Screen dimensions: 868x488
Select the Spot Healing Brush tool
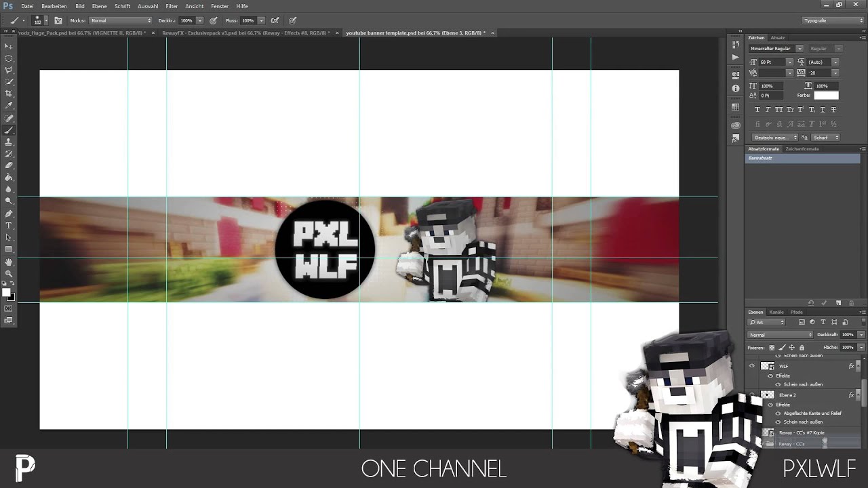coord(9,118)
